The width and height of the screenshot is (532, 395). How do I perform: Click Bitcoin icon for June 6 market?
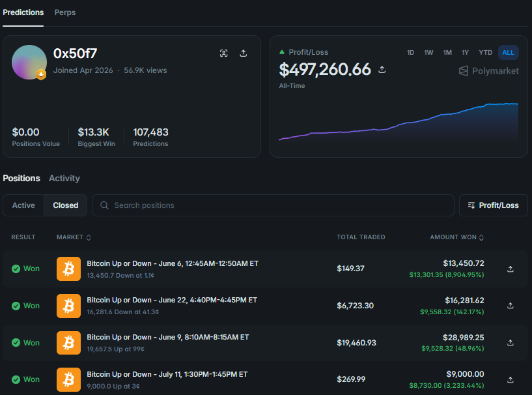68,269
